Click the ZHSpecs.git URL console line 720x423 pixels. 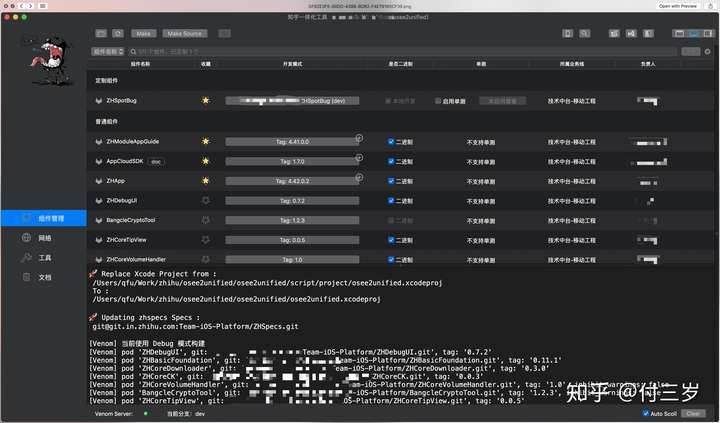point(195,327)
